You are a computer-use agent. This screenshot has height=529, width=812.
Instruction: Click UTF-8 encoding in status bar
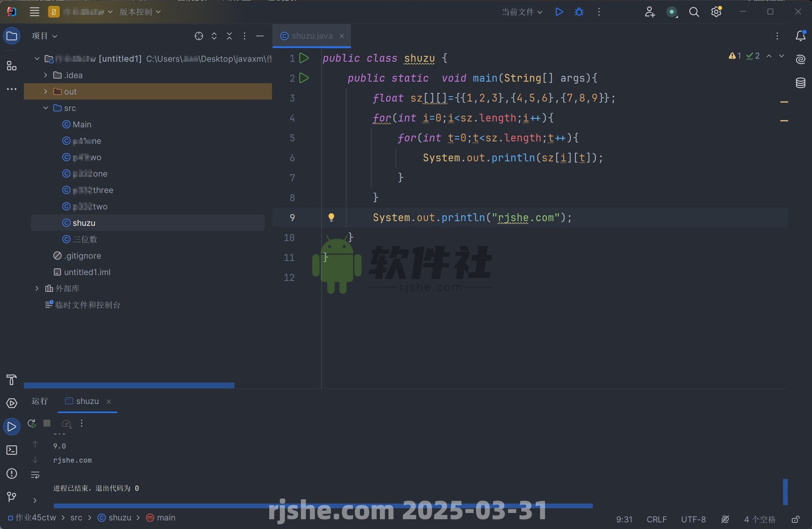click(694, 519)
